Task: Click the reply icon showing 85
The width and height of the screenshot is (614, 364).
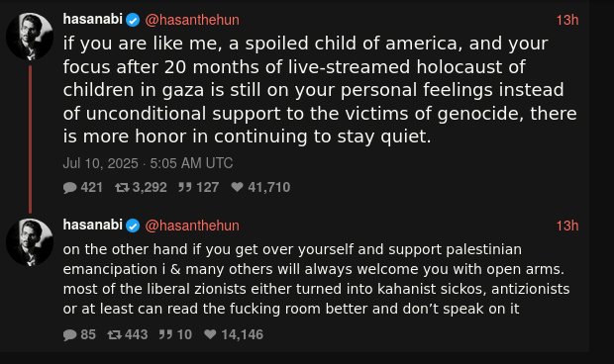Action: pyautogui.click(x=69, y=335)
